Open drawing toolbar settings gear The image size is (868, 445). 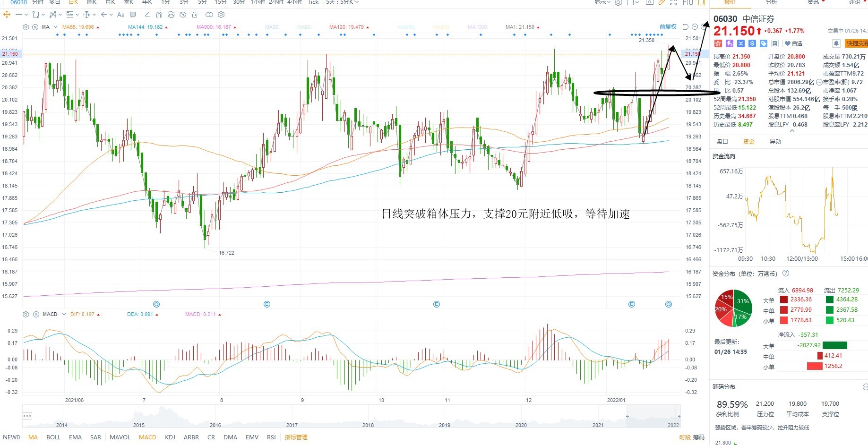click(221, 15)
